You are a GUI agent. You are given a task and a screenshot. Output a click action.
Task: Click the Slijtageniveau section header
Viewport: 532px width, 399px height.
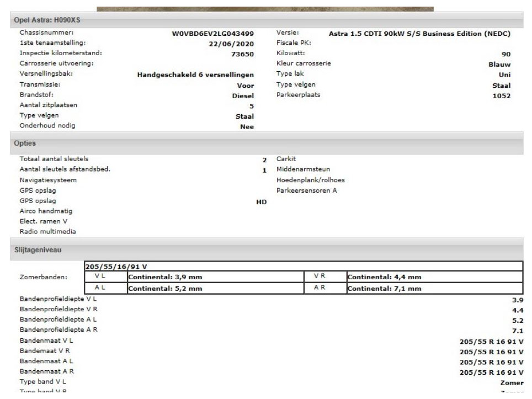[38, 250]
